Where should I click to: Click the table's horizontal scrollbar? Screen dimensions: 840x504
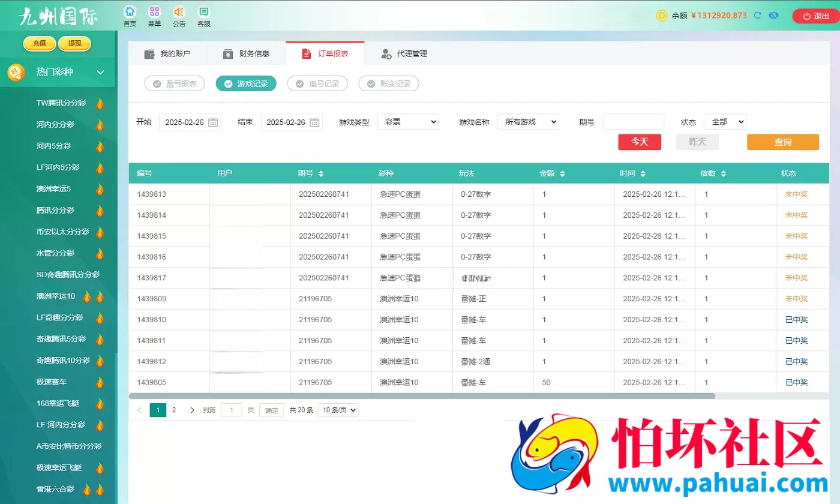[422, 396]
